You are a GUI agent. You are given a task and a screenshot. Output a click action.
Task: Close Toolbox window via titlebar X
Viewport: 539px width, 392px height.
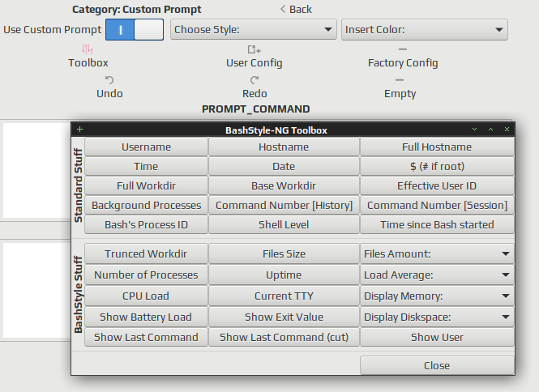coord(507,129)
